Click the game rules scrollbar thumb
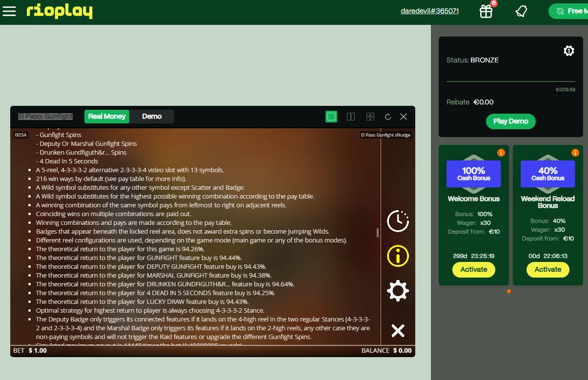The height and width of the screenshot is (380, 588). click(378, 233)
